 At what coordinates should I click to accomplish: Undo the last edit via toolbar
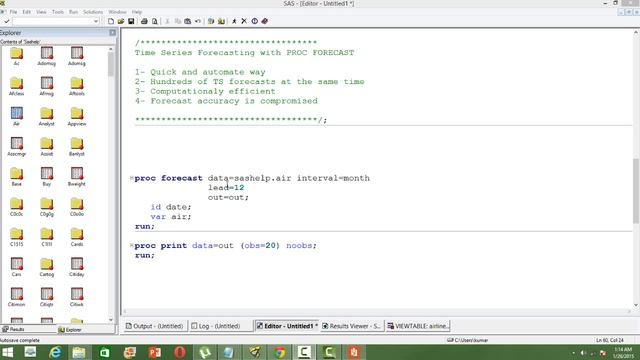pyautogui.click(x=198, y=21)
